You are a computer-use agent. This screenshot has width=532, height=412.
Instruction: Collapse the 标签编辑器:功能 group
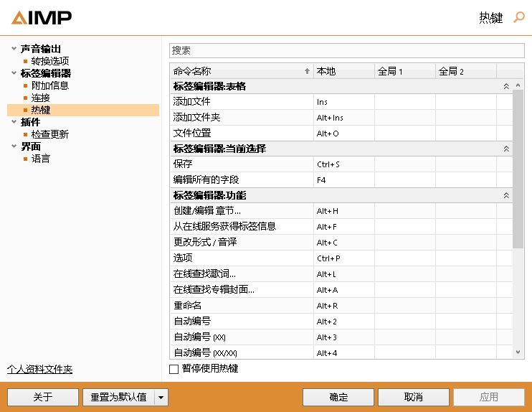pos(506,195)
